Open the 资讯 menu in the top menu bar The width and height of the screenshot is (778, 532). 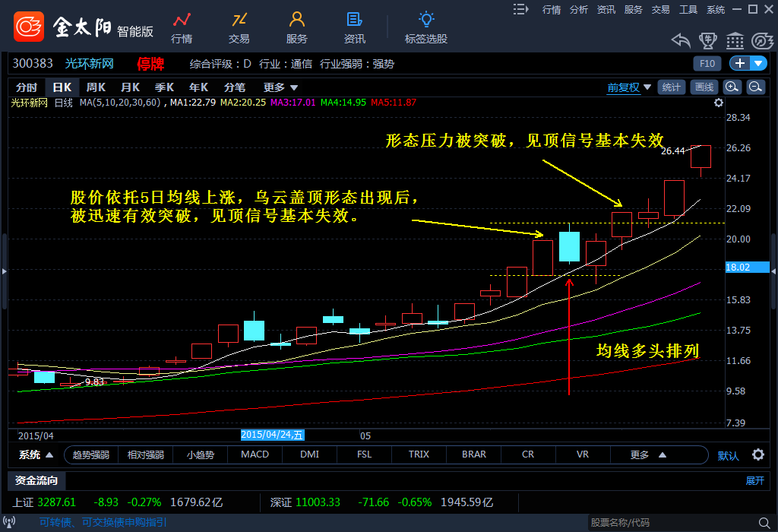pyautogui.click(x=606, y=9)
